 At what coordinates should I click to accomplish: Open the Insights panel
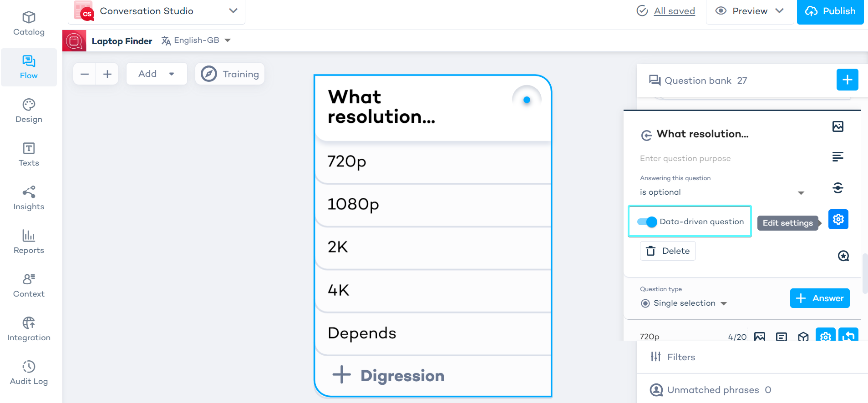[x=28, y=197]
